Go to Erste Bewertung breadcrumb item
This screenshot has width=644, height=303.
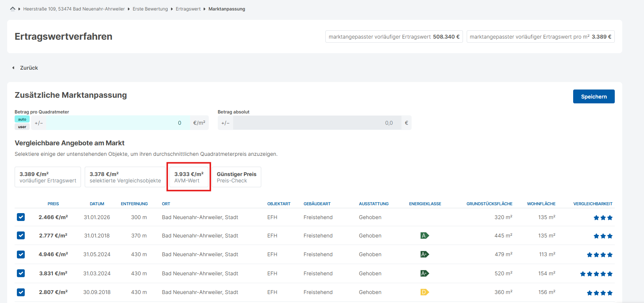[150, 9]
